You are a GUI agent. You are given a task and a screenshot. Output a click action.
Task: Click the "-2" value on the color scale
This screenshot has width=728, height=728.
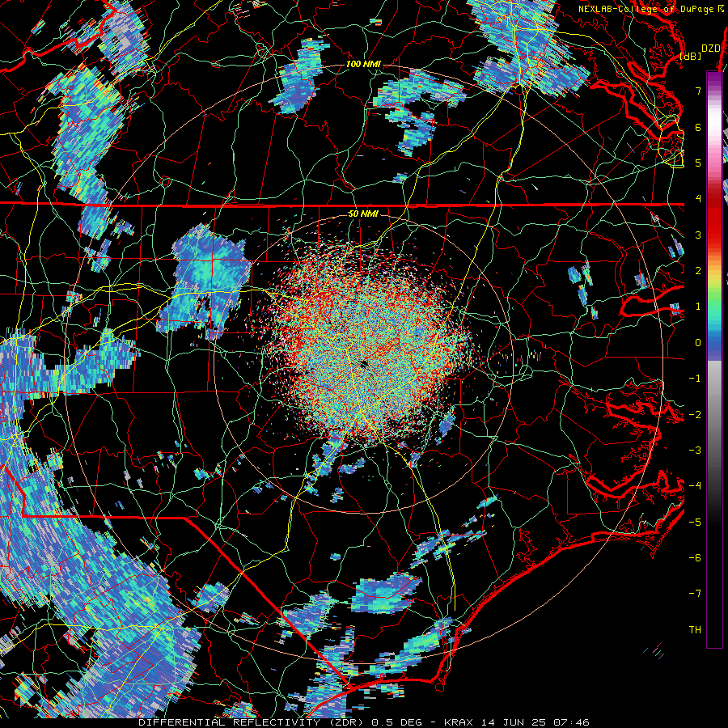695,414
